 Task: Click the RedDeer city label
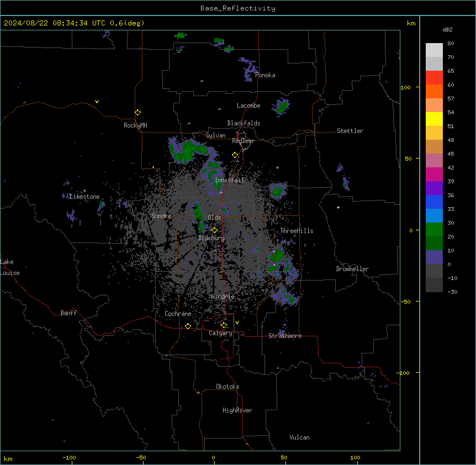(x=243, y=141)
